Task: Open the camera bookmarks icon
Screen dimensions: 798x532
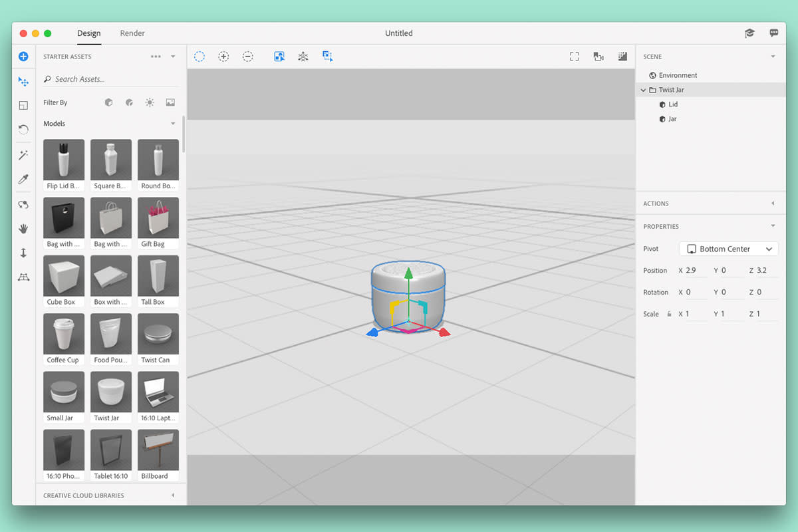Action: [x=598, y=57]
